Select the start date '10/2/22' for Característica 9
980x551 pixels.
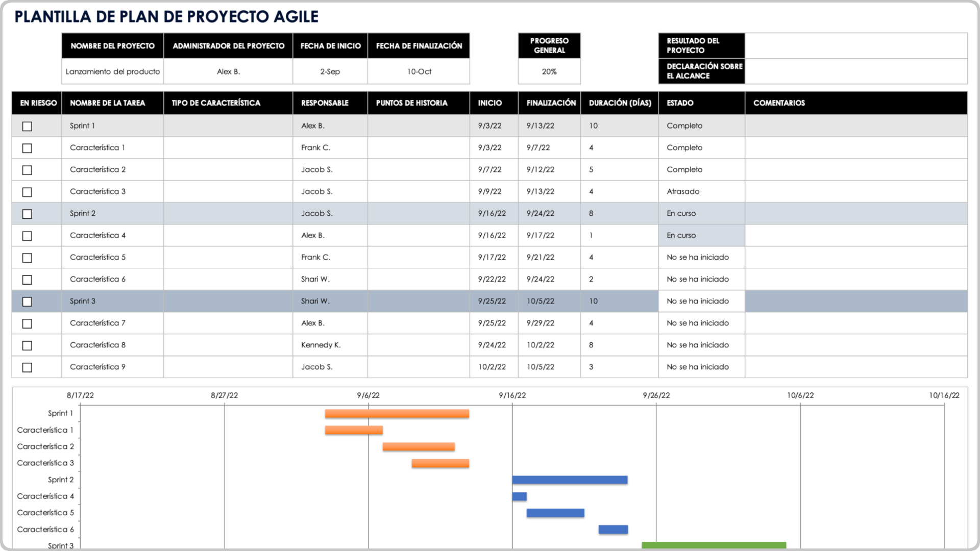(x=494, y=367)
